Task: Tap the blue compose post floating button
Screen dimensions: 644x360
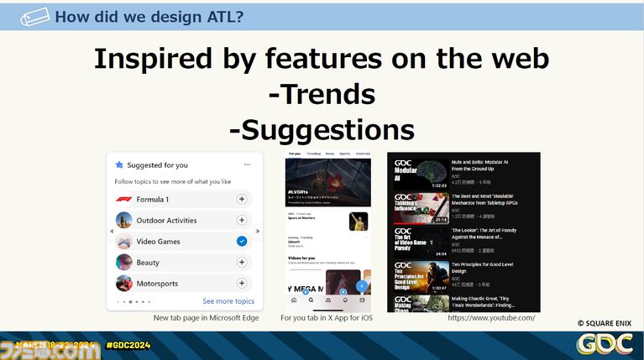Action: [x=359, y=284]
